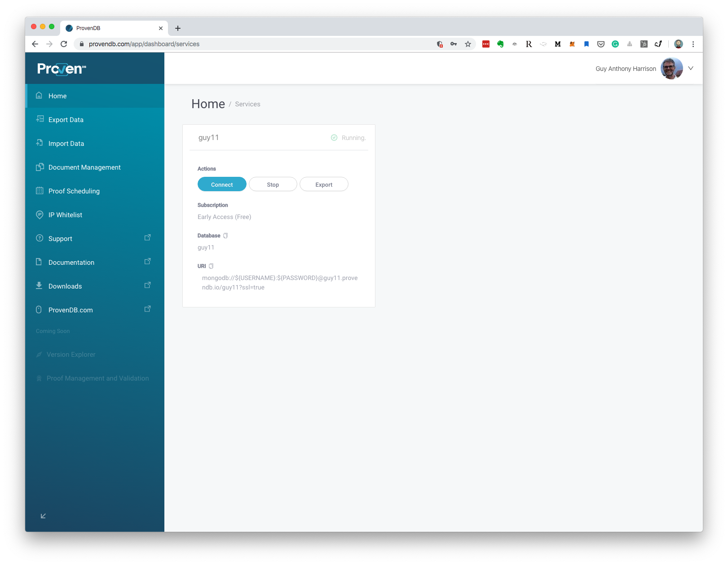Click the browser back arrow

point(35,44)
